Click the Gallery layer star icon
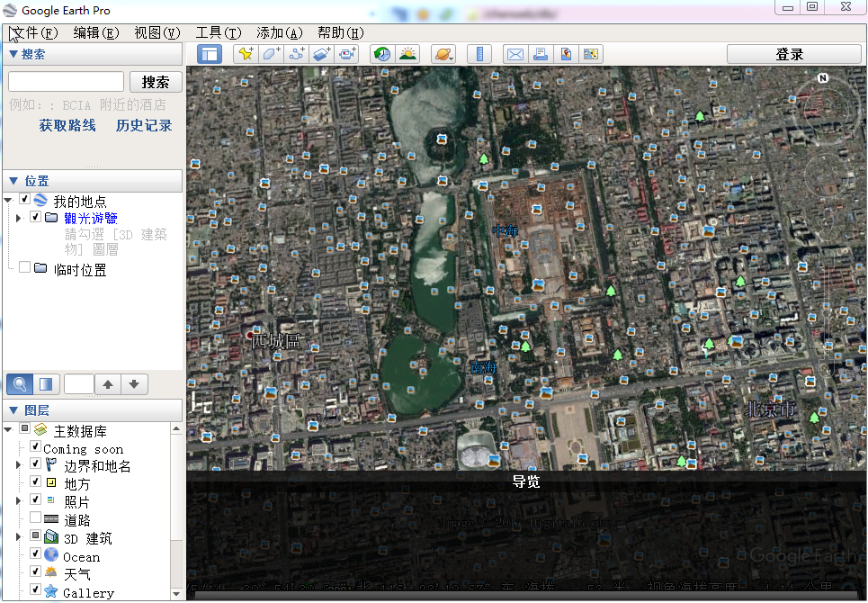This screenshot has height=603, width=868. coord(51,590)
